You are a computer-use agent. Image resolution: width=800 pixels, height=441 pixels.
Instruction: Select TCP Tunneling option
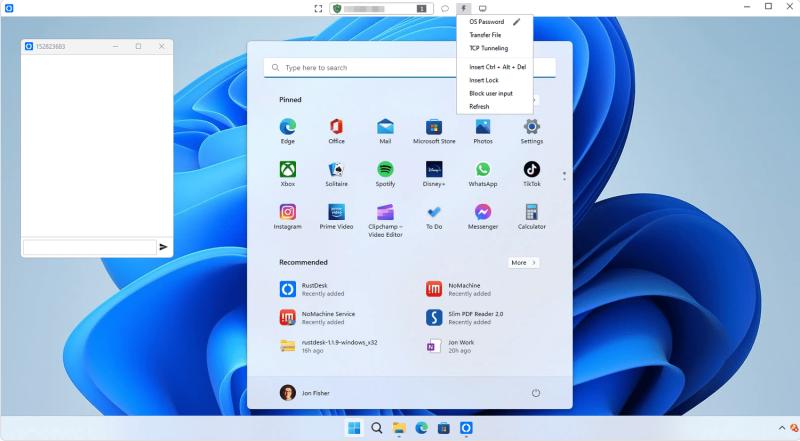click(x=489, y=48)
